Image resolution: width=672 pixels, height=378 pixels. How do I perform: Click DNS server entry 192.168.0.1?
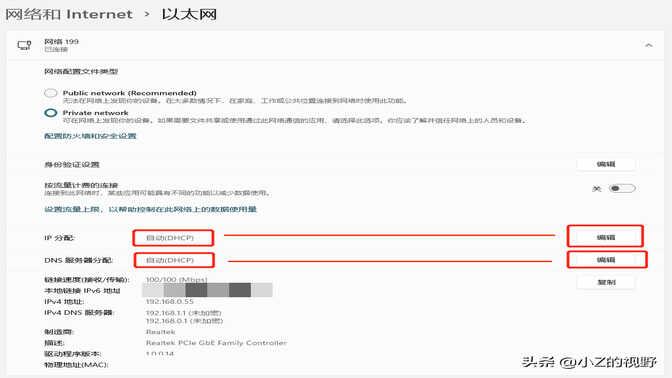point(184,321)
